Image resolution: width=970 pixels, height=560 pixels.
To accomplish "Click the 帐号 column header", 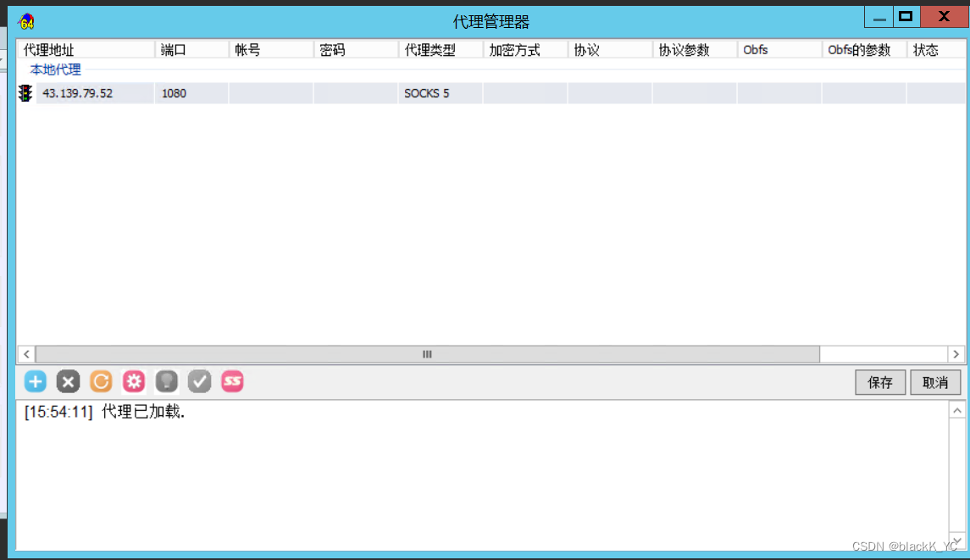I will (271, 50).
